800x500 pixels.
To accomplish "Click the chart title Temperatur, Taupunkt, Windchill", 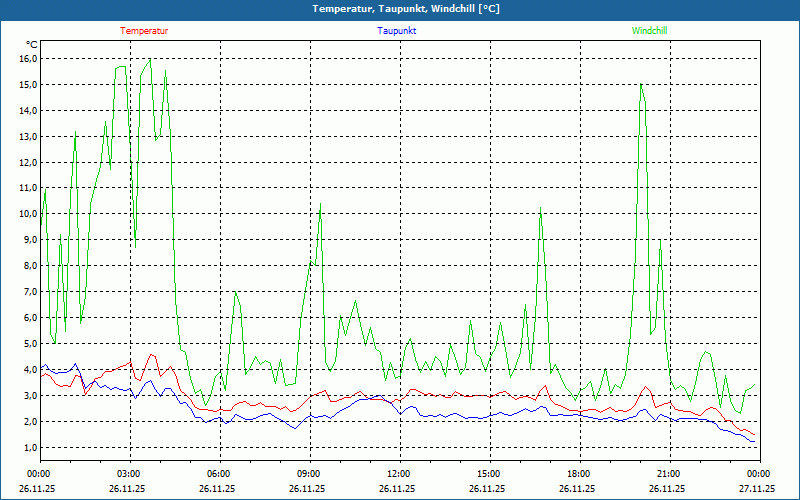I will point(406,9).
